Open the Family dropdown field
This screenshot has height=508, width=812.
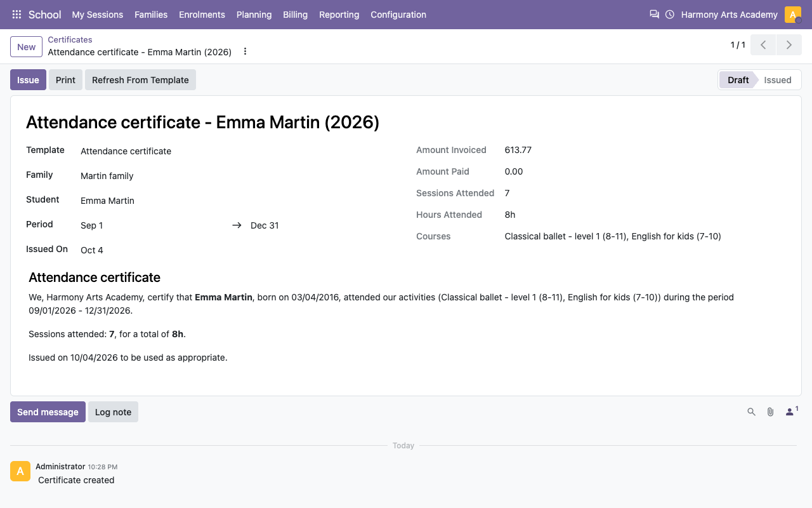(x=238, y=176)
